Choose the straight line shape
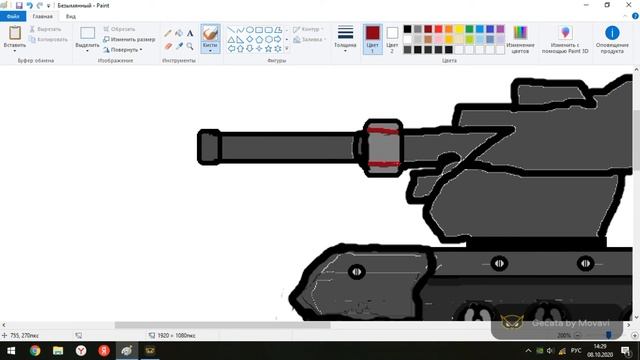The height and width of the screenshot is (360, 640). pos(231,30)
